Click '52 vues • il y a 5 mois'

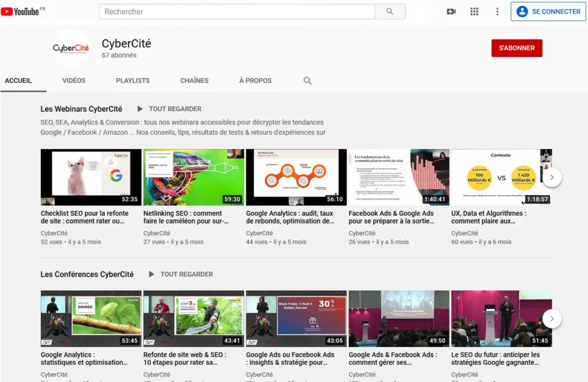click(71, 242)
